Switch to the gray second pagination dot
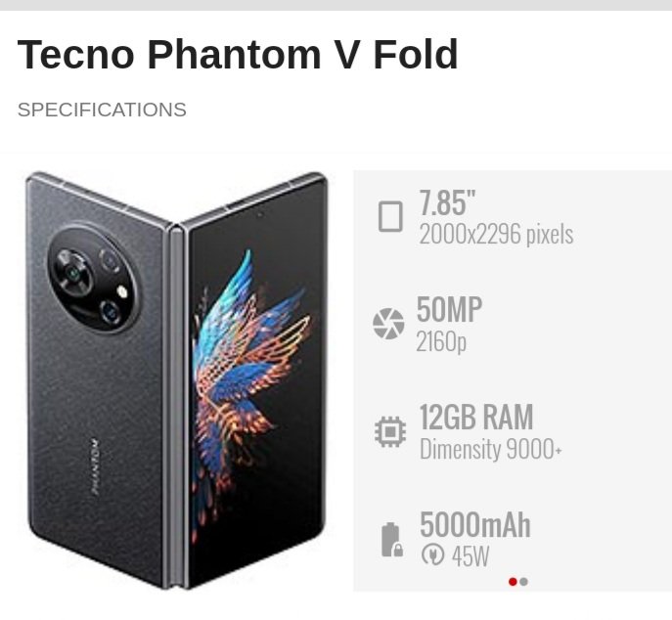The height and width of the screenshot is (620, 672). [x=524, y=581]
